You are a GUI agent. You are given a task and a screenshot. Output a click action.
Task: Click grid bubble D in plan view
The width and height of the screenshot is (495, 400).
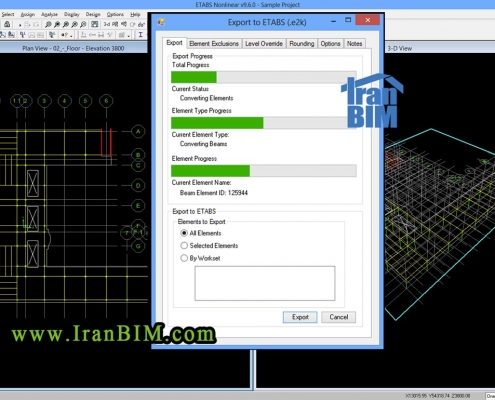click(138, 185)
